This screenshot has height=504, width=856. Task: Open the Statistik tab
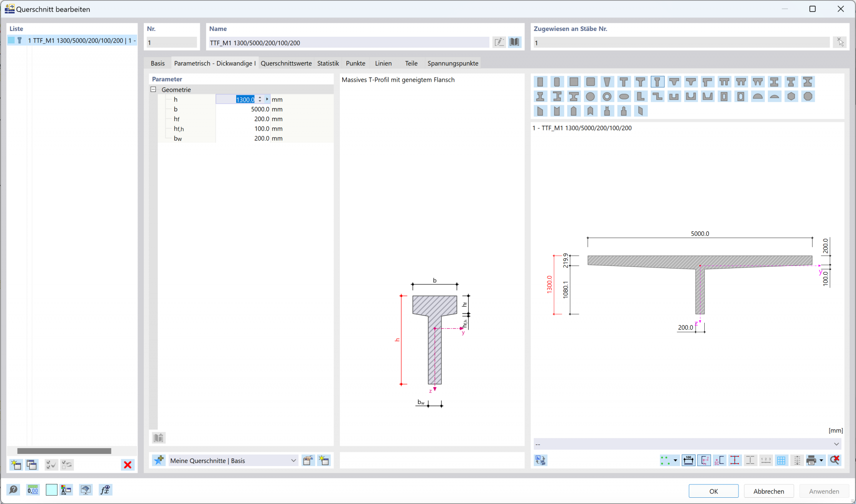click(328, 63)
